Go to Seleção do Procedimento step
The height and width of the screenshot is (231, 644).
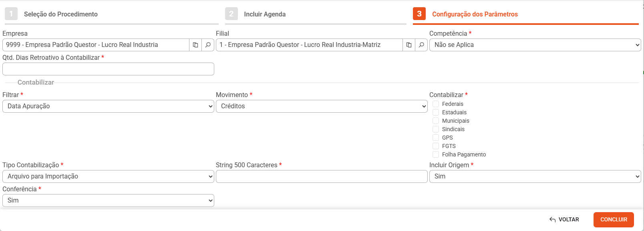61,14
